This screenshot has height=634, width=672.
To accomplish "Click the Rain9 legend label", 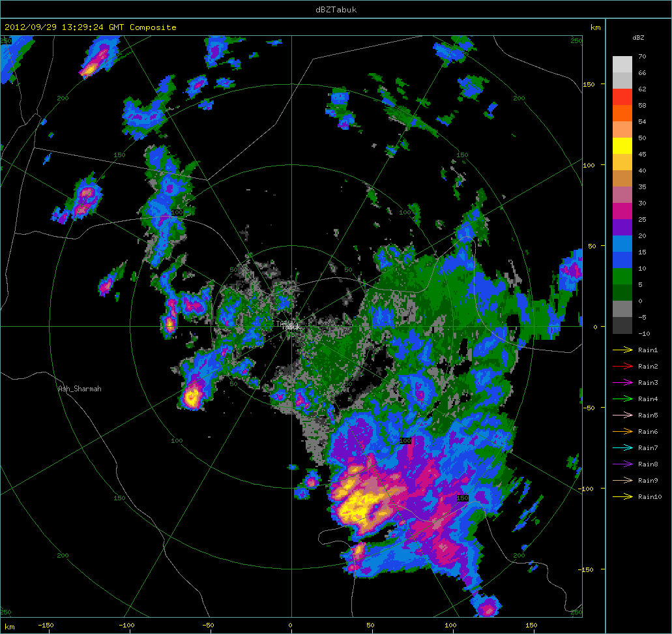I will coord(648,481).
